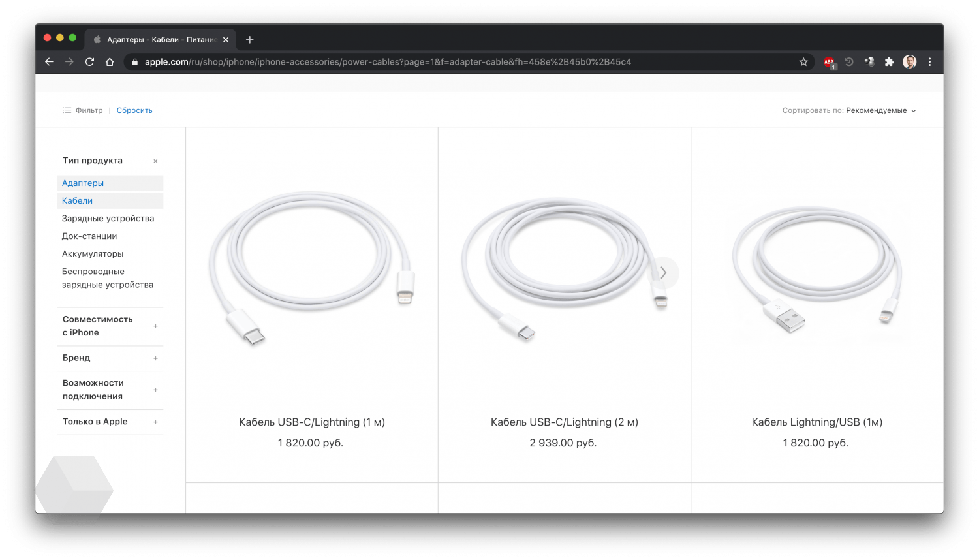The height and width of the screenshot is (560, 979).
Task: Select the Зарядные устройства filter
Action: point(108,219)
